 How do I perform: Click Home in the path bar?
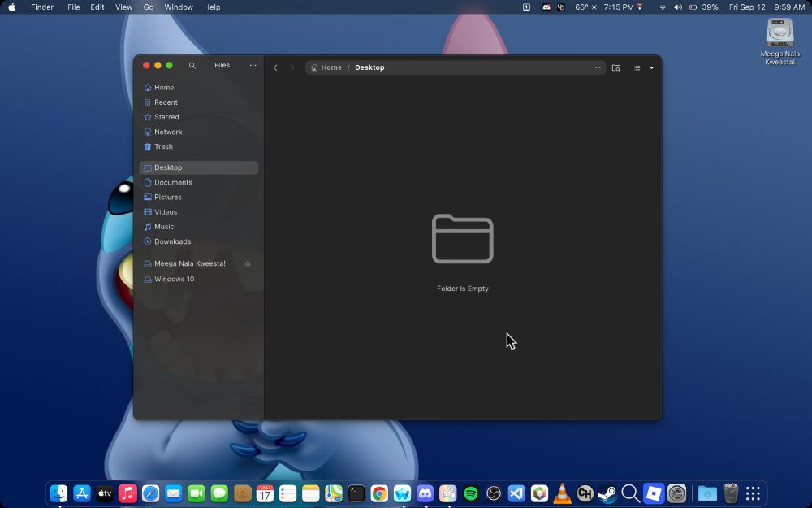pyautogui.click(x=326, y=67)
